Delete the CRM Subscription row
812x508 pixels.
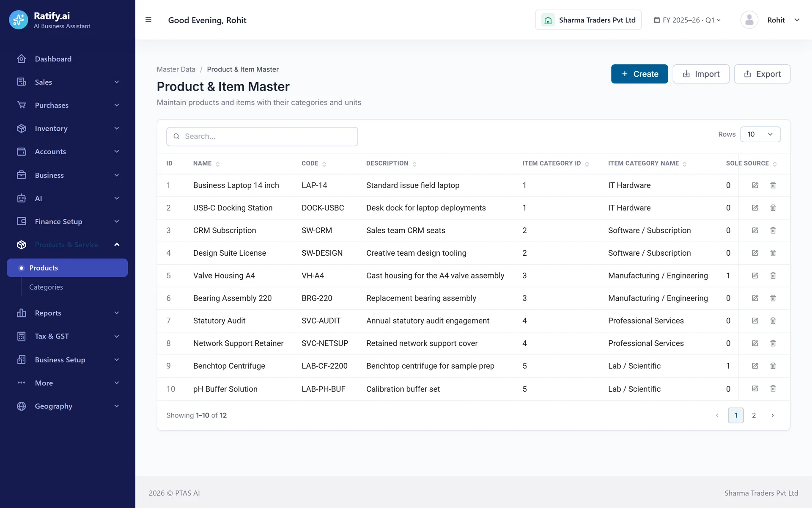click(x=773, y=230)
